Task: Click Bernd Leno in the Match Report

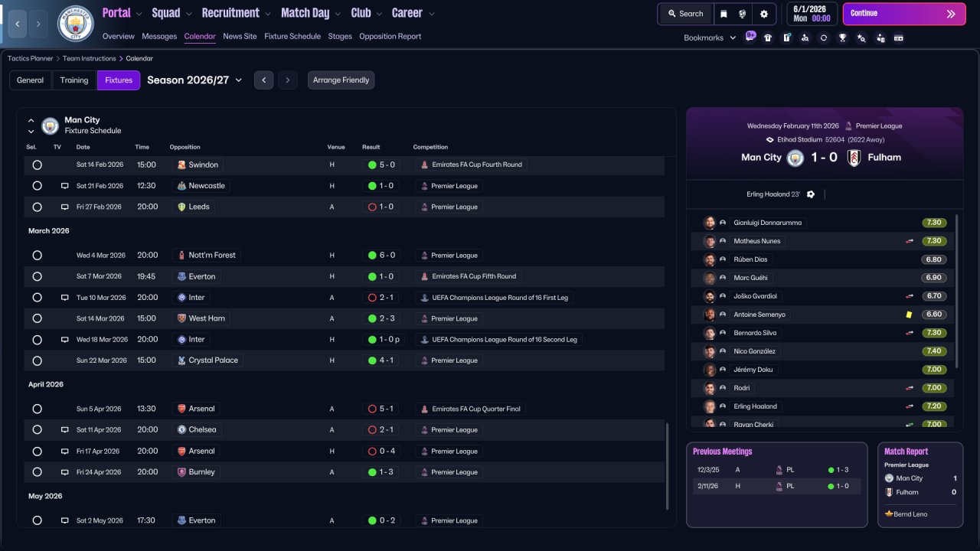Action: (910, 514)
